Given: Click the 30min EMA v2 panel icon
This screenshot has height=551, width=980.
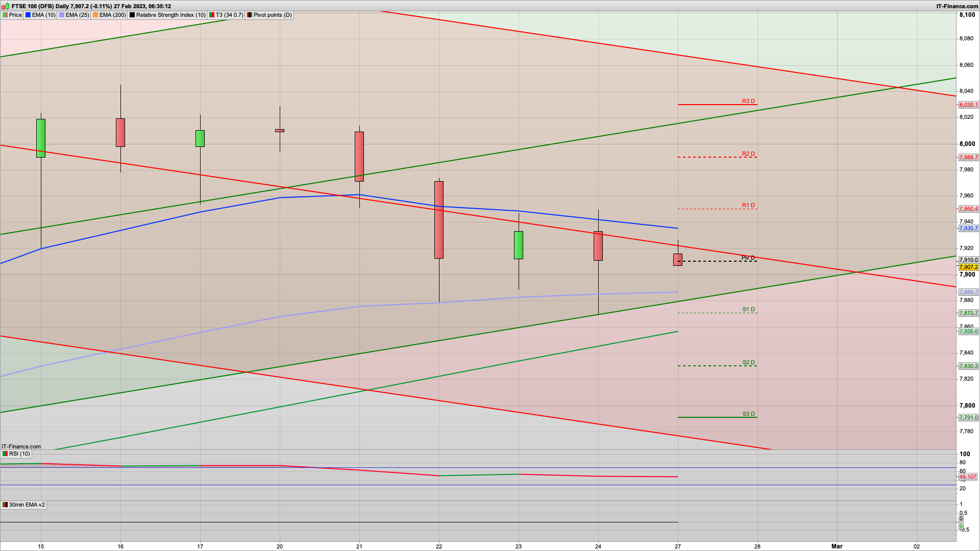Looking at the screenshot, I should click(x=5, y=505).
